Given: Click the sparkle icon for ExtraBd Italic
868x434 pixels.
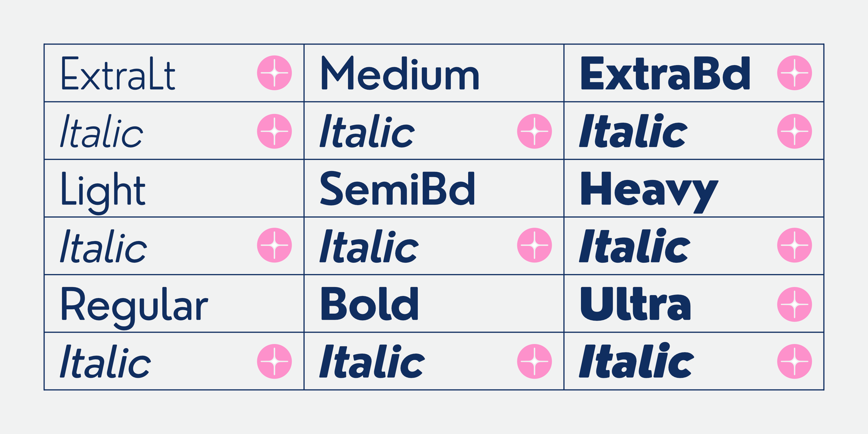Looking at the screenshot, I should point(794,131).
